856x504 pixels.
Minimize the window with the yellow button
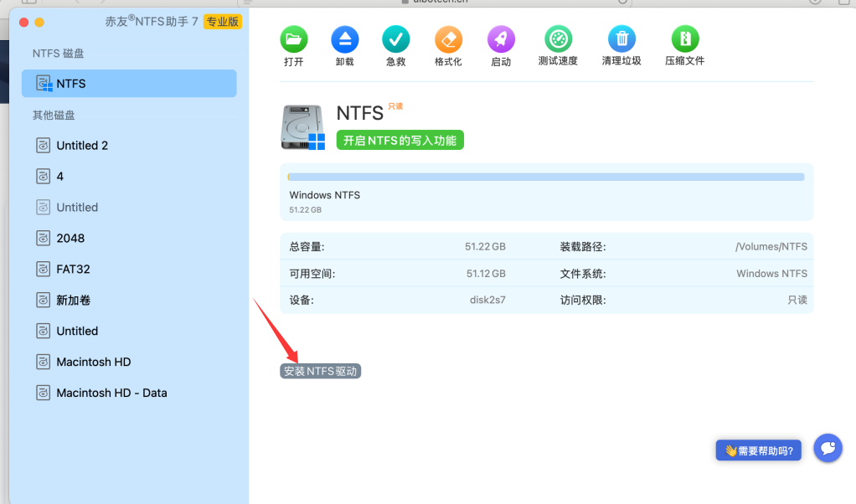point(39,23)
